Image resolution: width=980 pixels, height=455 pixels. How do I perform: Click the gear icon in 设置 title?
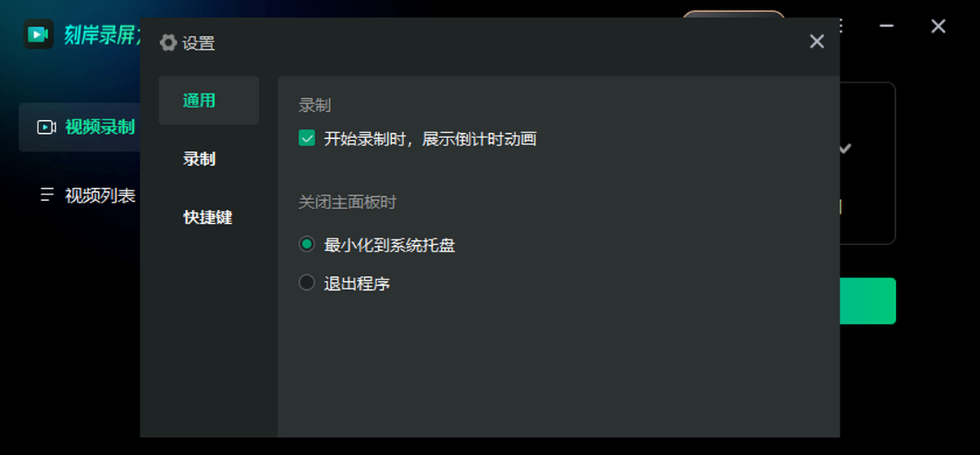[x=168, y=43]
